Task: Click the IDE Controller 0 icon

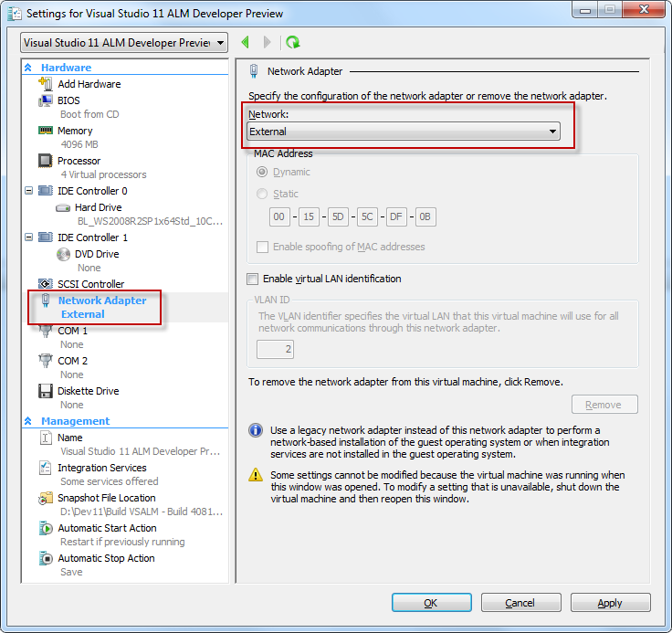Action: pyautogui.click(x=46, y=190)
